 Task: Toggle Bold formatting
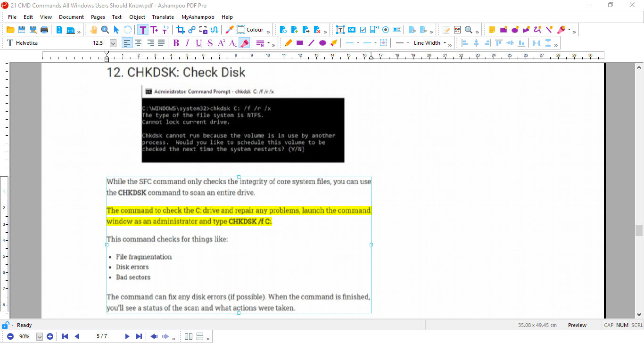point(176,43)
